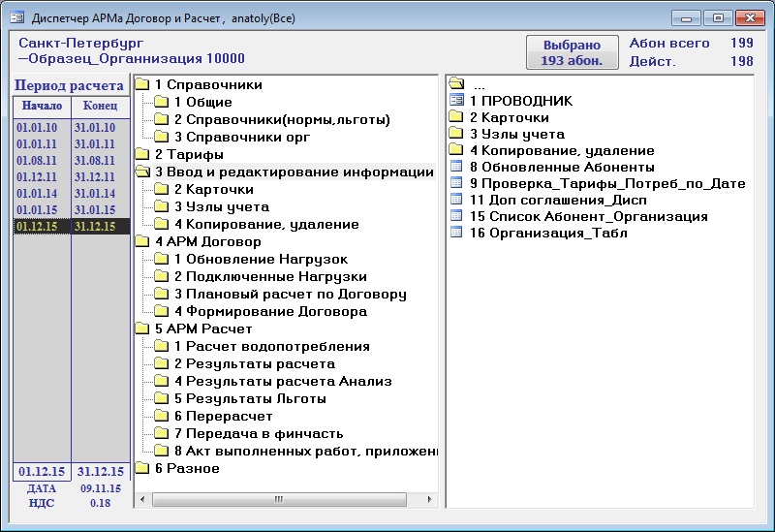
Task: Click the right arrow of horizontal scrollbar
Action: click(428, 499)
